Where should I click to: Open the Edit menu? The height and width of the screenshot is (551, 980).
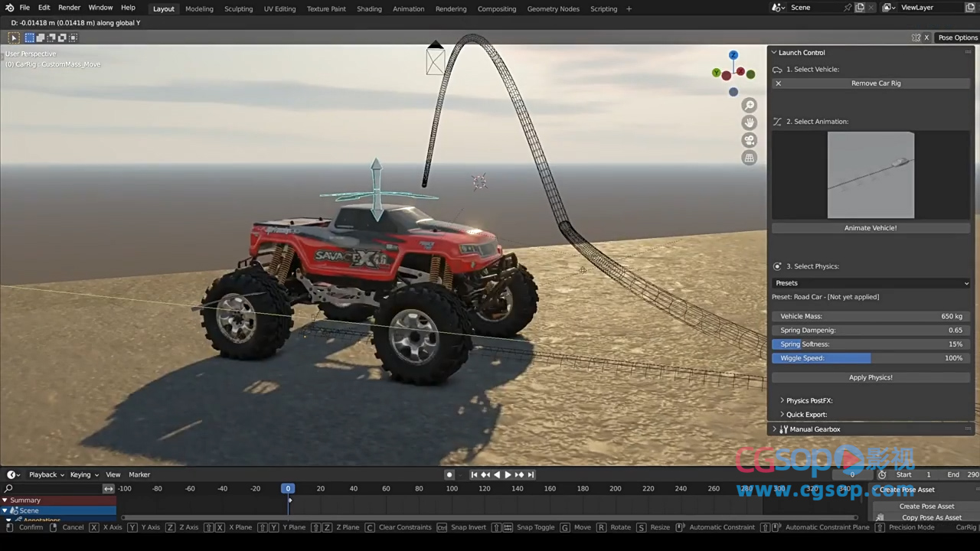coord(44,8)
